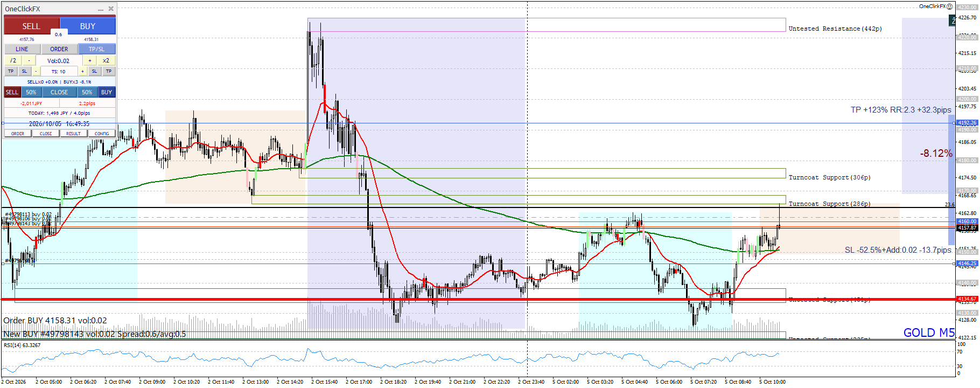
Task: Click the right-side SL button
Action: (95, 71)
